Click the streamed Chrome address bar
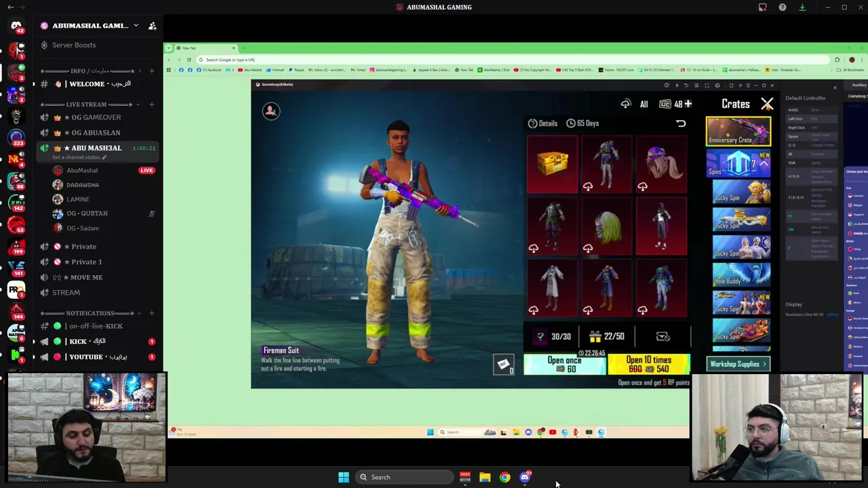 [x=512, y=60]
